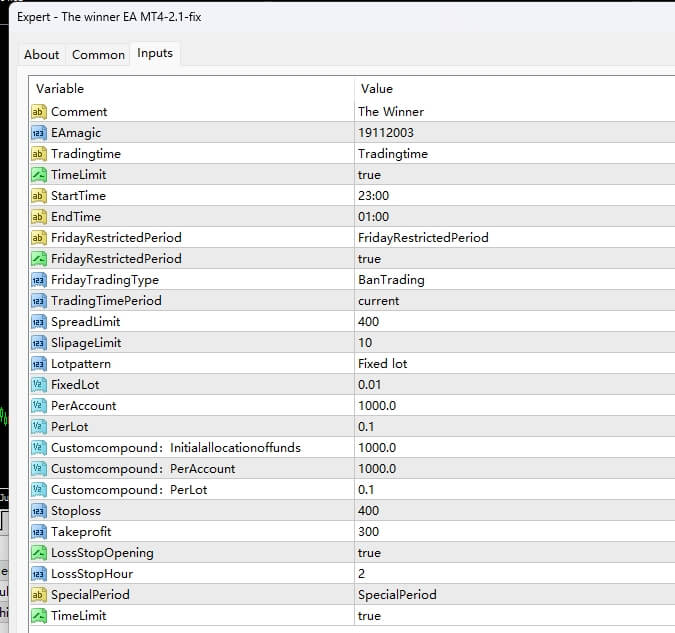This screenshot has height=633, width=675.
Task: Select the LossStopHour variable name
Action: tap(92, 574)
